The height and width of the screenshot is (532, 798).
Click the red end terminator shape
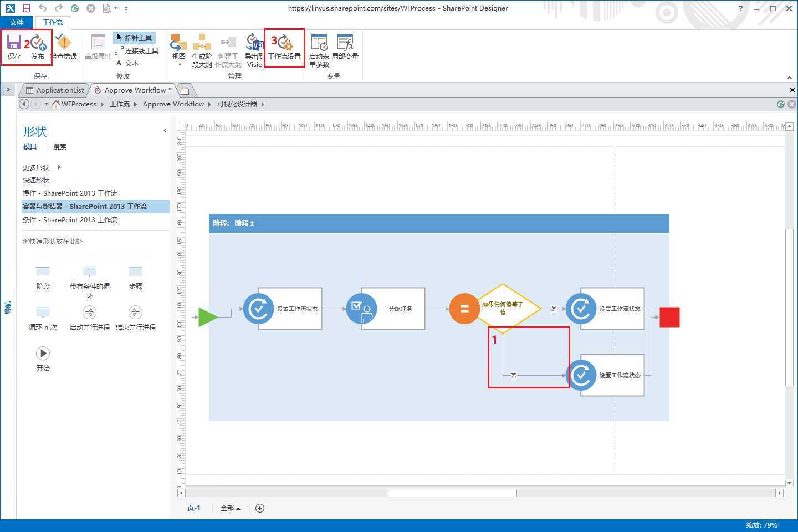(x=669, y=317)
